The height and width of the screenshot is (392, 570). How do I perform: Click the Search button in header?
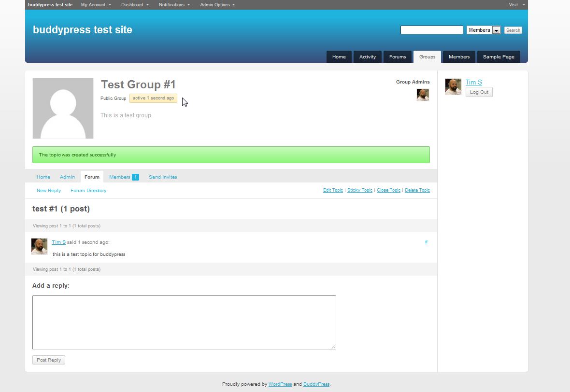point(513,30)
